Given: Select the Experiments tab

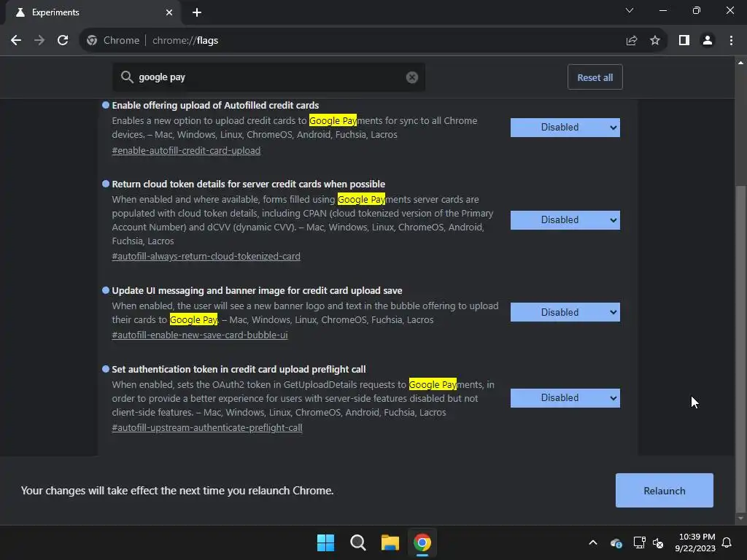Looking at the screenshot, I should pos(93,13).
